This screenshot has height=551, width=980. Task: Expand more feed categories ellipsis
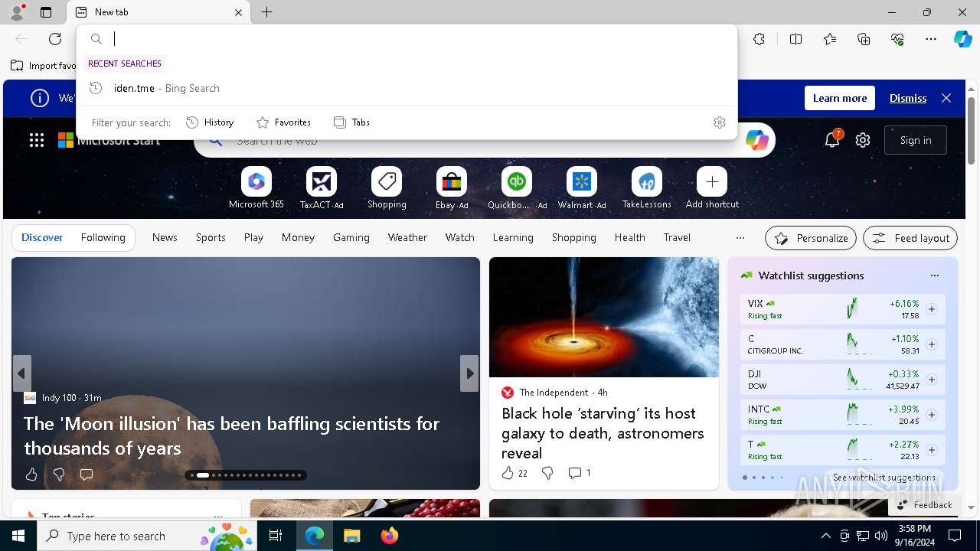pos(740,238)
